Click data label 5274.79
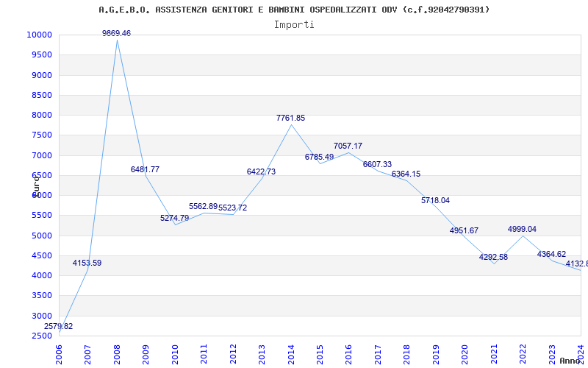 click(x=174, y=218)
